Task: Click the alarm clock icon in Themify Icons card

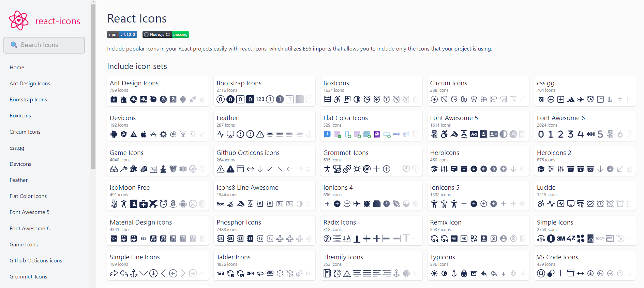Action: [x=337, y=273]
